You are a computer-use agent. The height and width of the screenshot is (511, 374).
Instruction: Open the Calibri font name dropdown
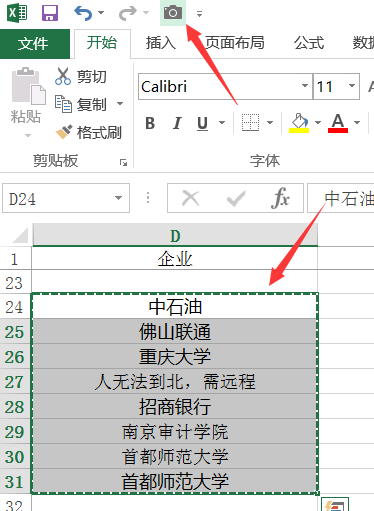click(x=305, y=86)
